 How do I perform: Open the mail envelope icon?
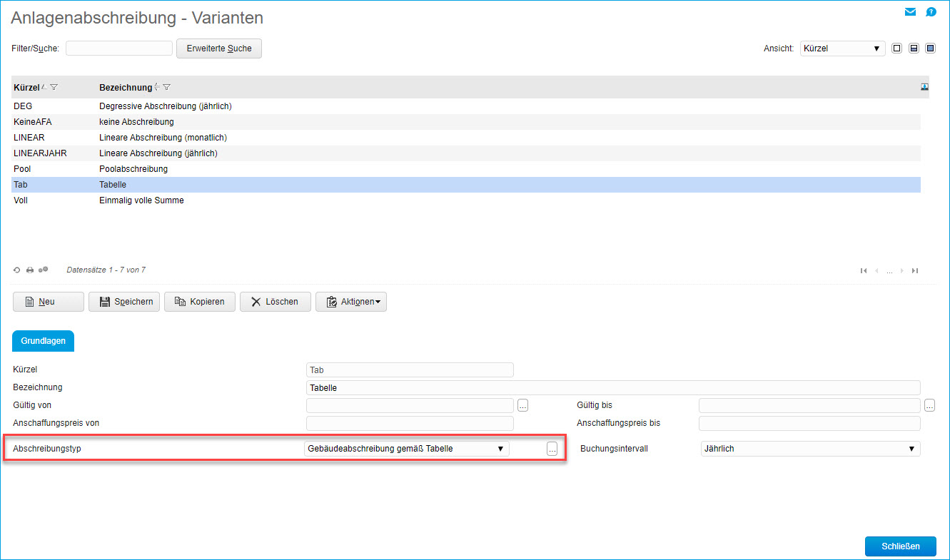click(910, 12)
